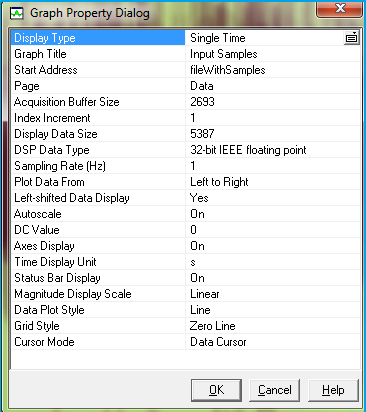
Task: Edit the Time Display Unit value s
Action: [193, 263]
